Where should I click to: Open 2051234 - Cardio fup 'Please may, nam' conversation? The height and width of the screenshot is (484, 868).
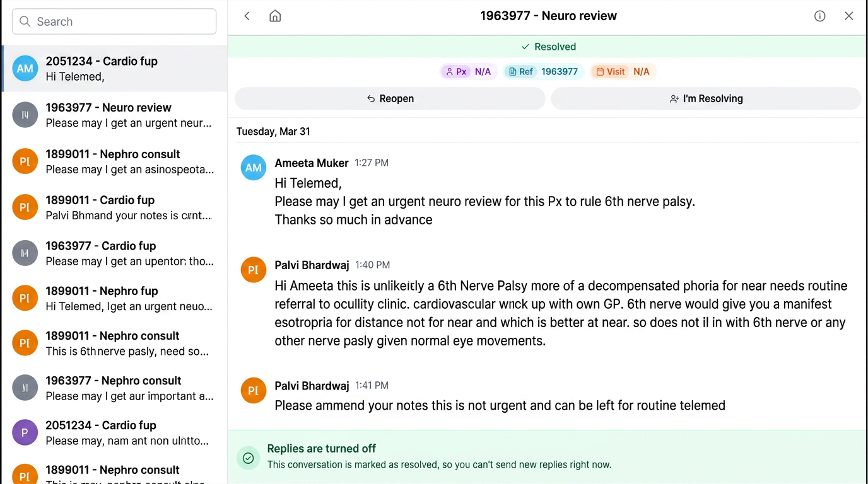(x=114, y=432)
